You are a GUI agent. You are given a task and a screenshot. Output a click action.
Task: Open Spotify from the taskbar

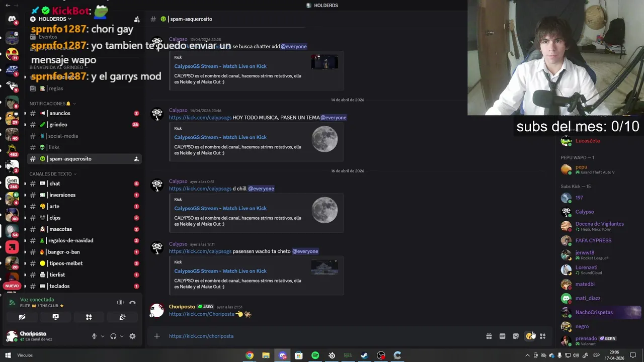[315, 355]
